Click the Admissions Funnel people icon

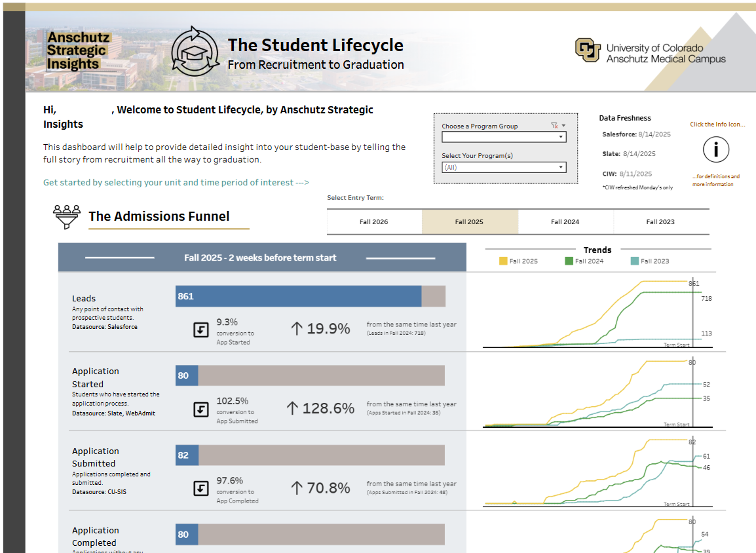(x=67, y=217)
